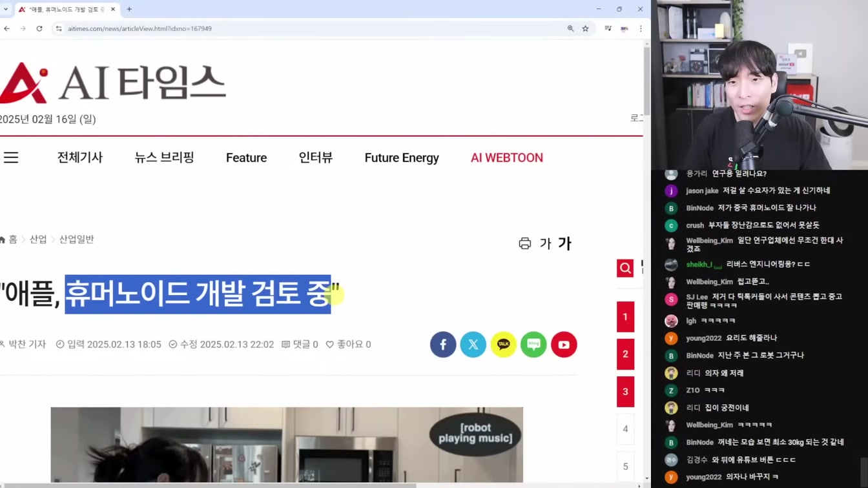Viewport: 868px width, 488px height.
Task: Click date text 2025년 02월 16일
Action: coord(48,119)
